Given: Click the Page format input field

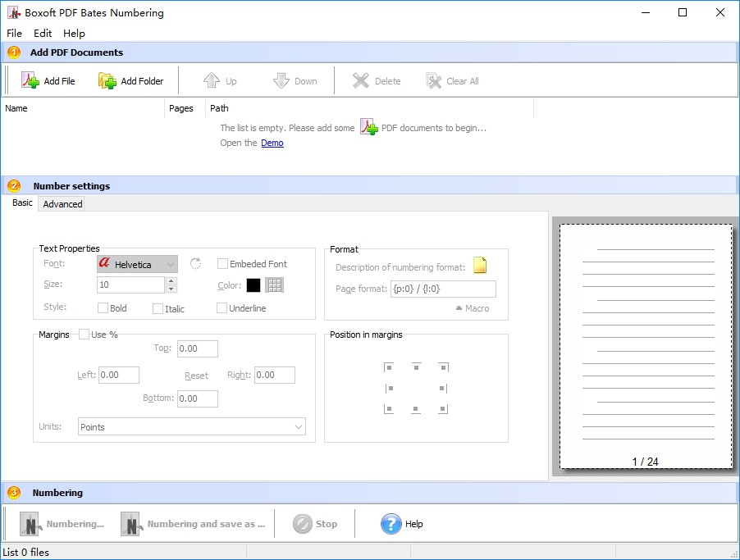Looking at the screenshot, I should pos(443,289).
